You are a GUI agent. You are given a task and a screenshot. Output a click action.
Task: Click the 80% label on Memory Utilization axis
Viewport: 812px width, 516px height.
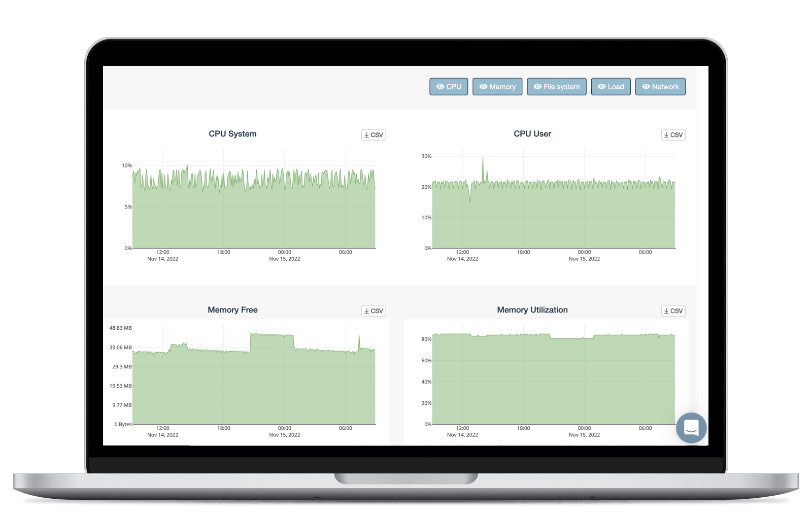[426, 339]
